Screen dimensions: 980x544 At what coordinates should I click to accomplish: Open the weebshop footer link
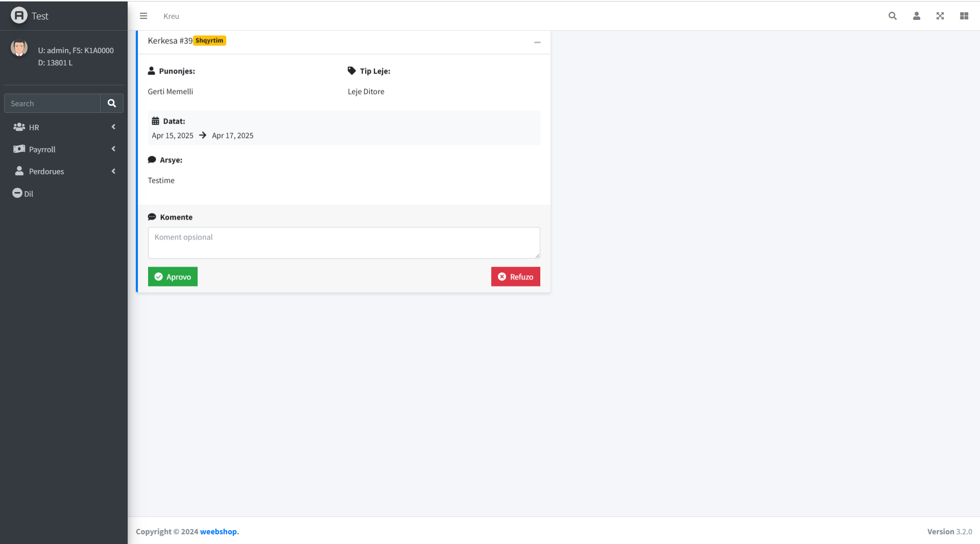click(219, 531)
